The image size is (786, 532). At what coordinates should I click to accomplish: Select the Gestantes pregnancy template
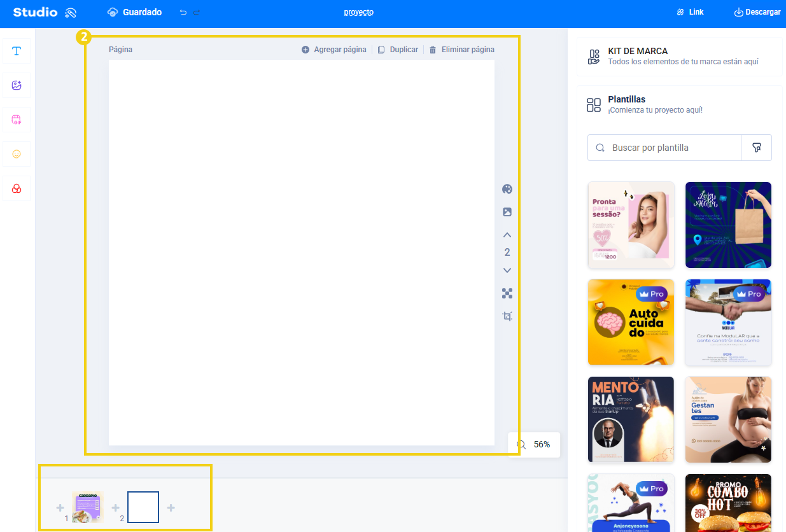729,420
